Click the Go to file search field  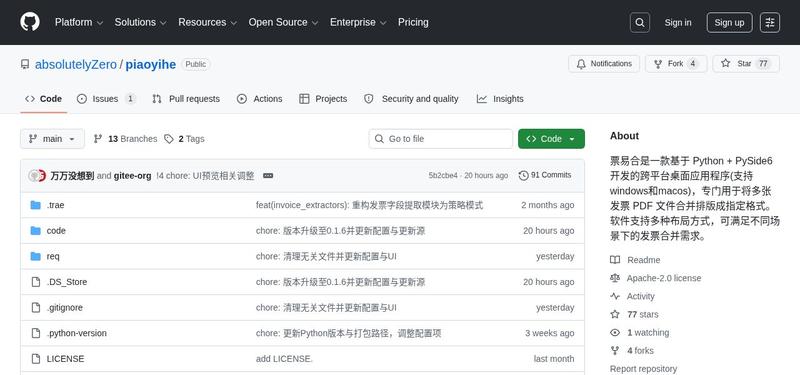coord(441,139)
